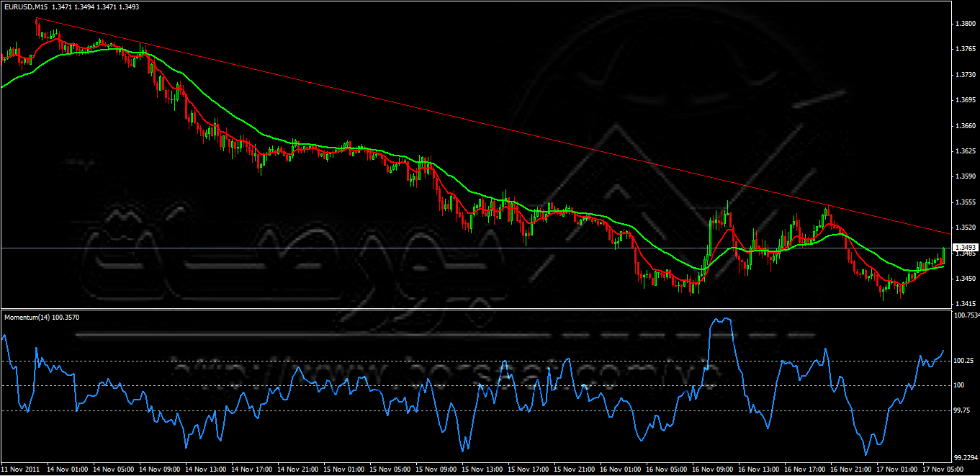Click the 11 Nov 2011 date label
The width and height of the screenshot is (980, 476).
pos(20,469)
